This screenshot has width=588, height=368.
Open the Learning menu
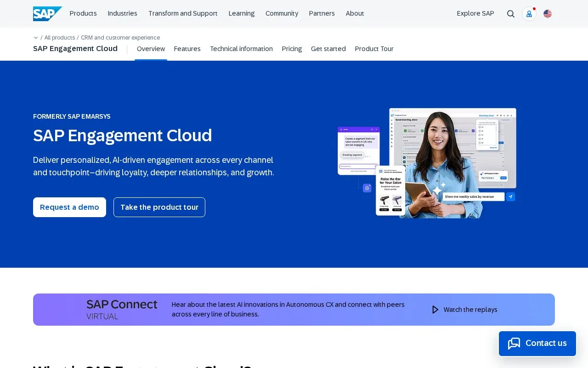point(242,13)
